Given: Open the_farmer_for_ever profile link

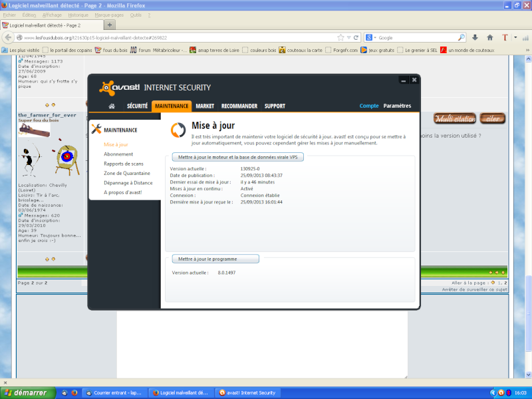Looking at the screenshot, I should (47, 115).
